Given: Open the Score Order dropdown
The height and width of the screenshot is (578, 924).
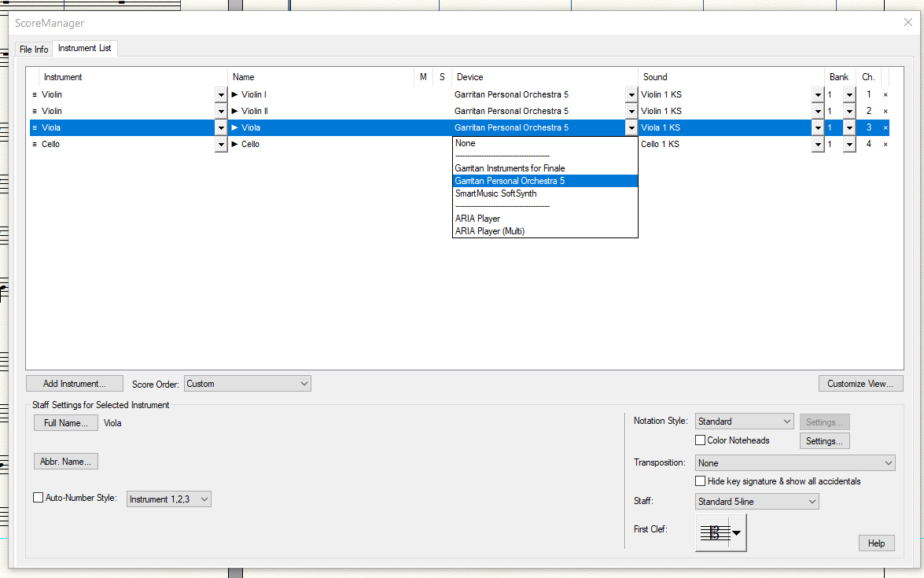Looking at the screenshot, I should point(248,384).
